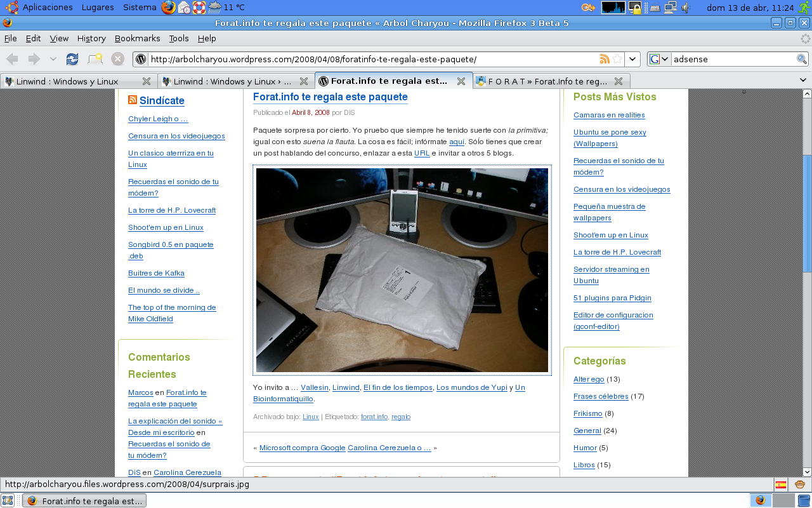Screen dimensions: 812x508
Task: Expand the address bar URL dropdown
Action: coord(632,59)
